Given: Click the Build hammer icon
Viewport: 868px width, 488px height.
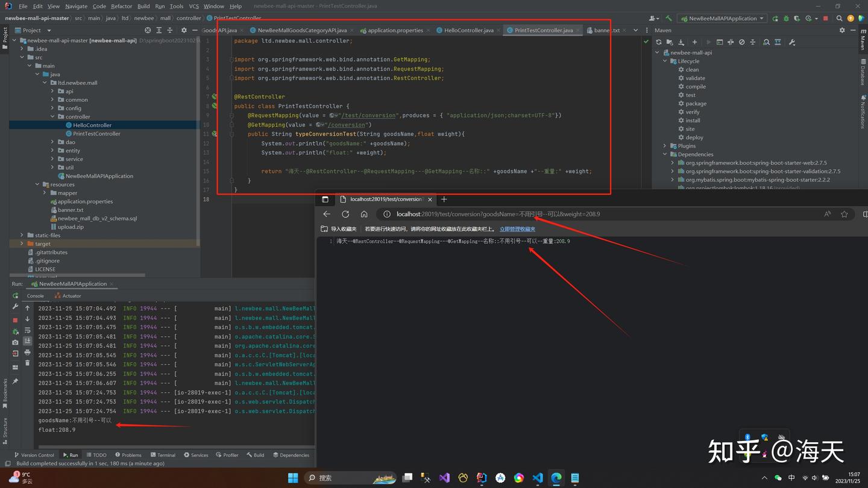Looking at the screenshot, I should (x=668, y=19).
